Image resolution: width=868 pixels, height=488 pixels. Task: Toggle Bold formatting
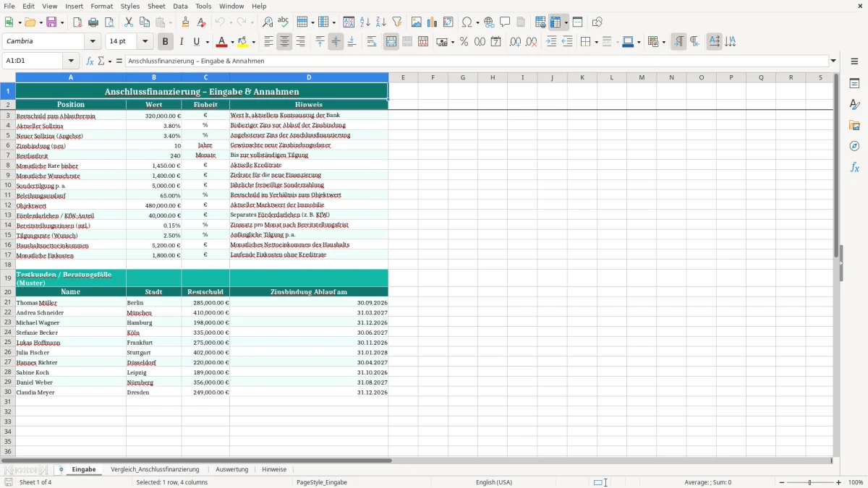pos(166,42)
